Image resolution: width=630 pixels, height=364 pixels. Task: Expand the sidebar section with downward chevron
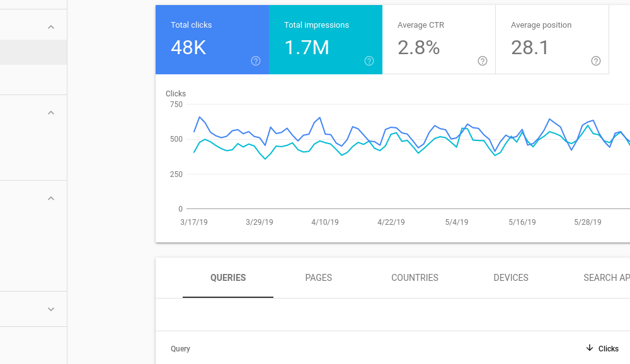(x=51, y=309)
